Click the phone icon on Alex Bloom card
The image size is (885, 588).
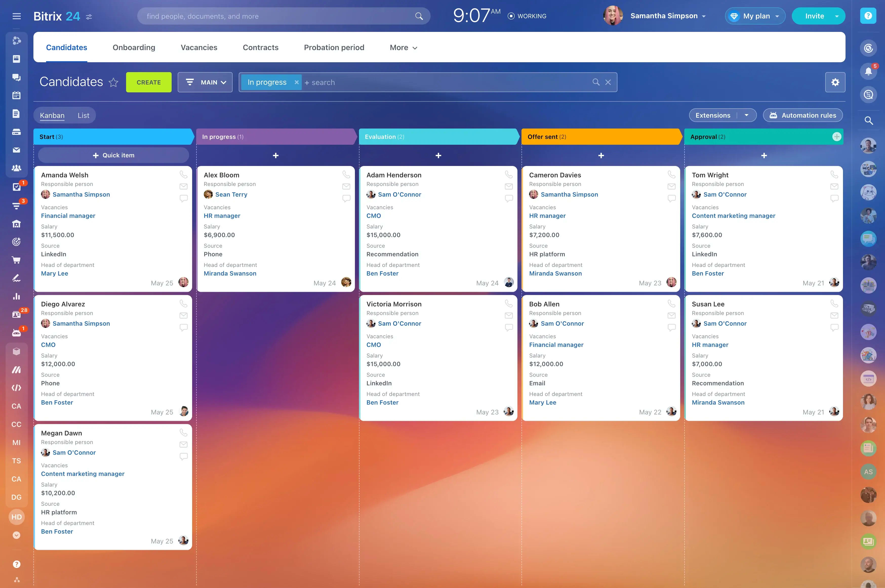(x=346, y=174)
